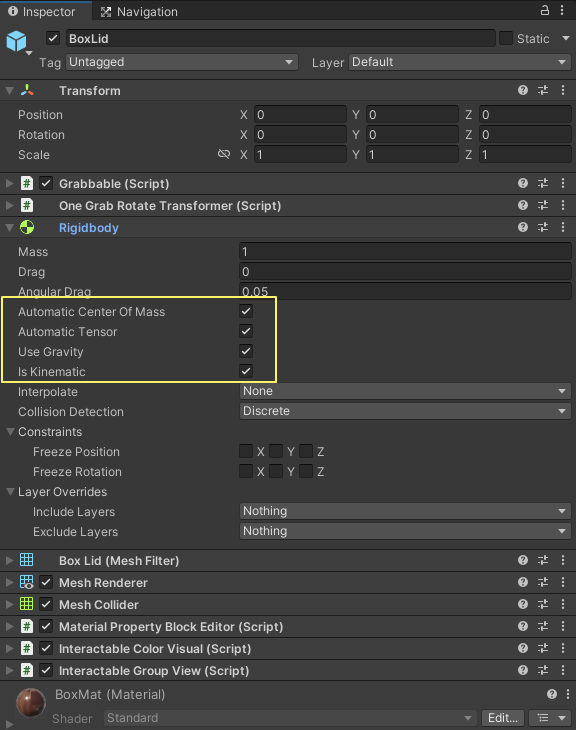Viewport: 576px width, 730px height.
Task: Open the Static dropdown arrow
Action: (566, 38)
